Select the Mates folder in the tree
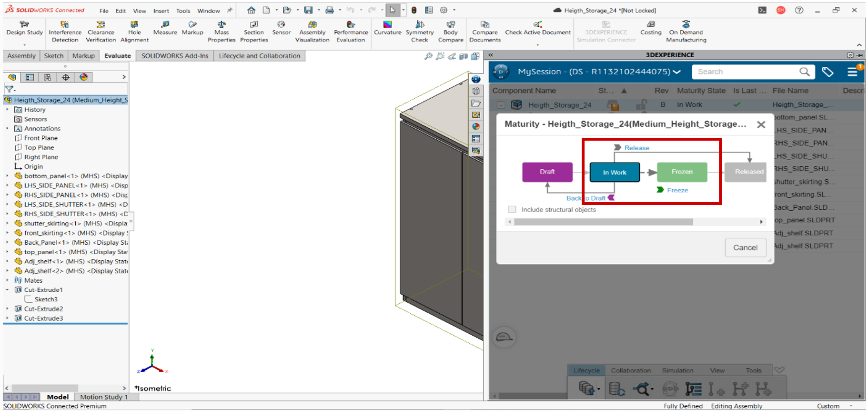Screen dimensions: 868x411 pyautogui.click(x=33, y=280)
